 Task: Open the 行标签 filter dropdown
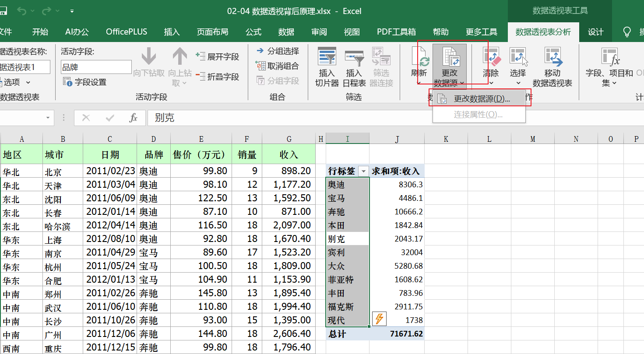(x=363, y=172)
